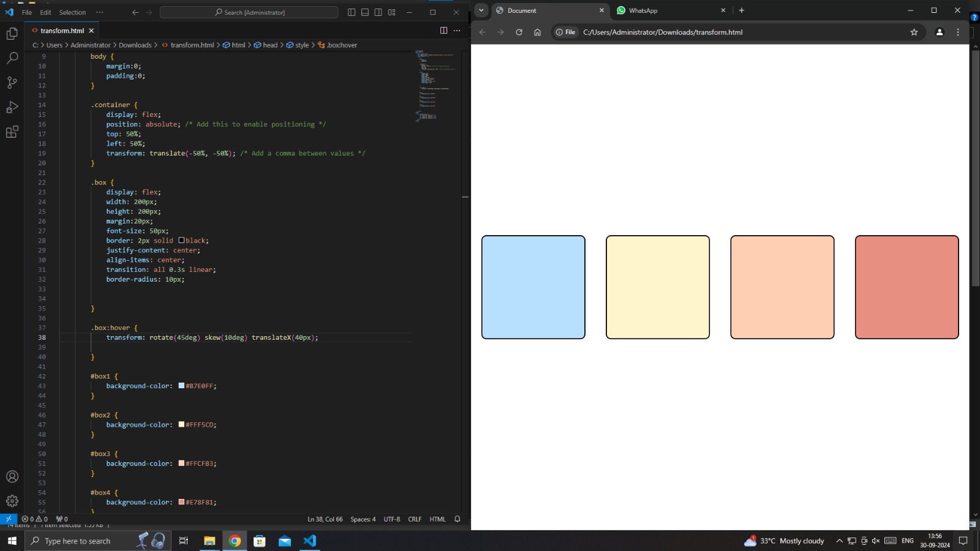Bookmark this page with the star icon
The height and width of the screenshot is (551, 980).
point(914,32)
